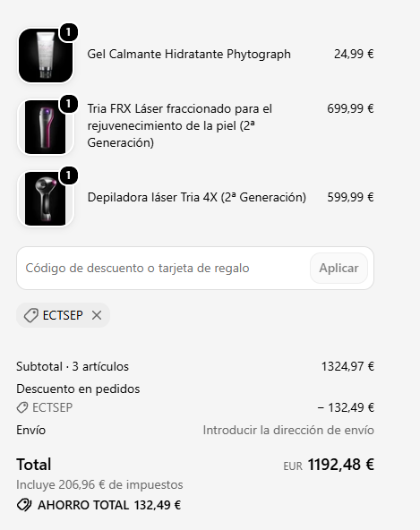Click the Gel Calmante product thumbnail
Image resolution: width=420 pixels, height=530 pixels.
(x=46, y=56)
